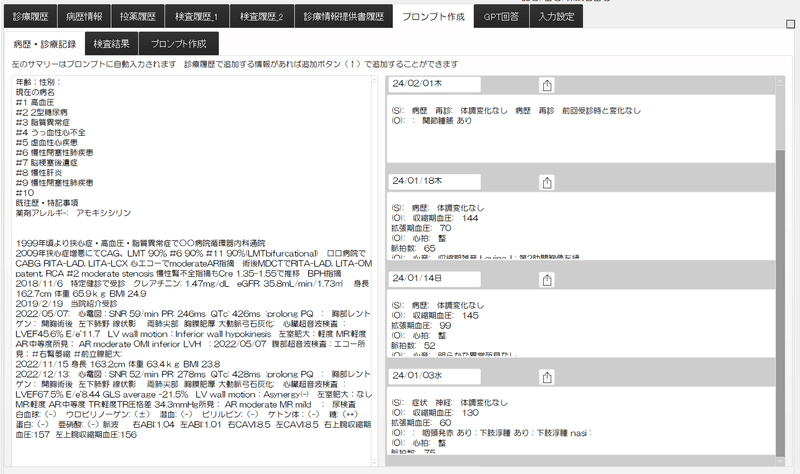Screen dimensions: 800x474
Task: Click the 24/01/03水 date field
Action: click(x=434, y=376)
